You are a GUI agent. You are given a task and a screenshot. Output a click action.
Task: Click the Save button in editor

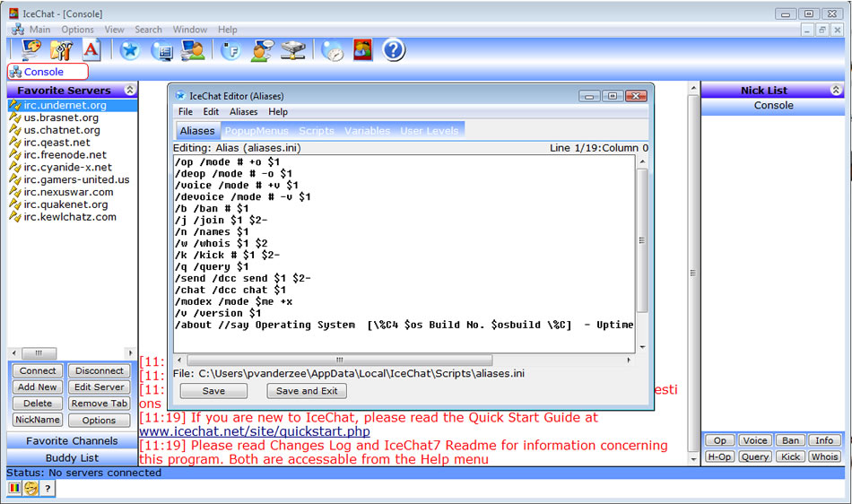pos(213,390)
